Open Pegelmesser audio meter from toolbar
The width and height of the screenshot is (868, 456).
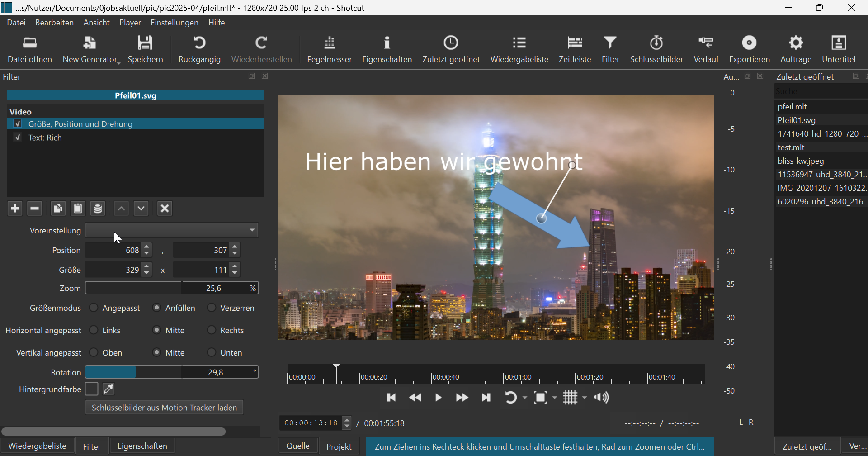(329, 49)
